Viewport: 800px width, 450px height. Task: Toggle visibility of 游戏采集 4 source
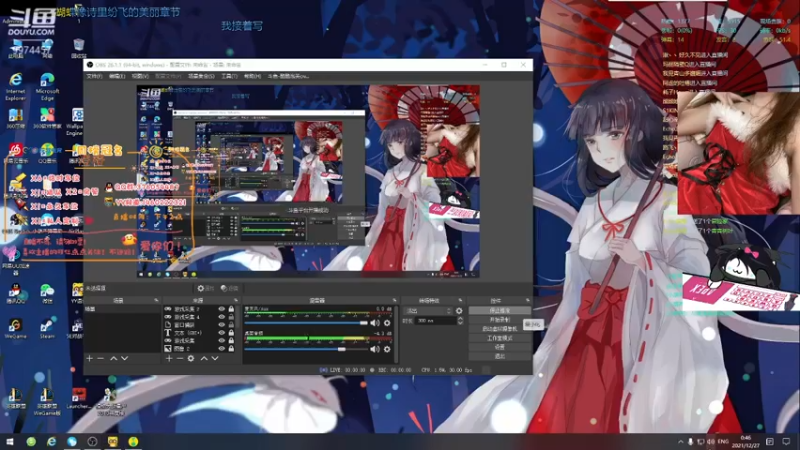coord(221,317)
